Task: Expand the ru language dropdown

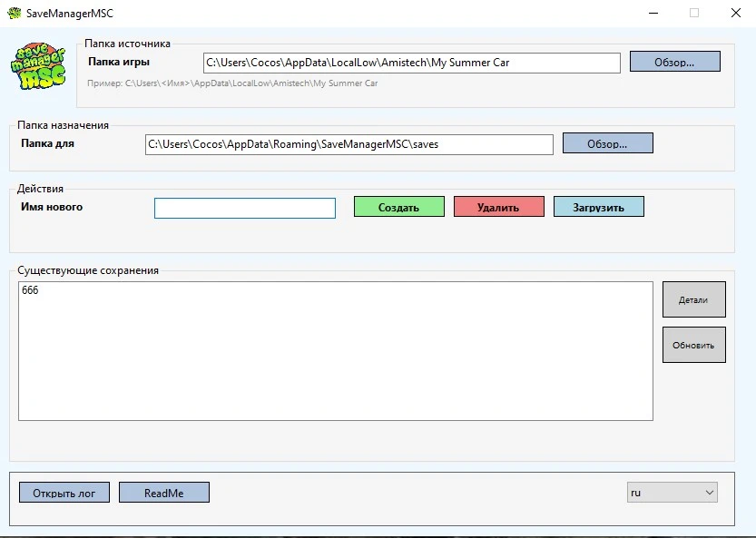Action: point(673,493)
